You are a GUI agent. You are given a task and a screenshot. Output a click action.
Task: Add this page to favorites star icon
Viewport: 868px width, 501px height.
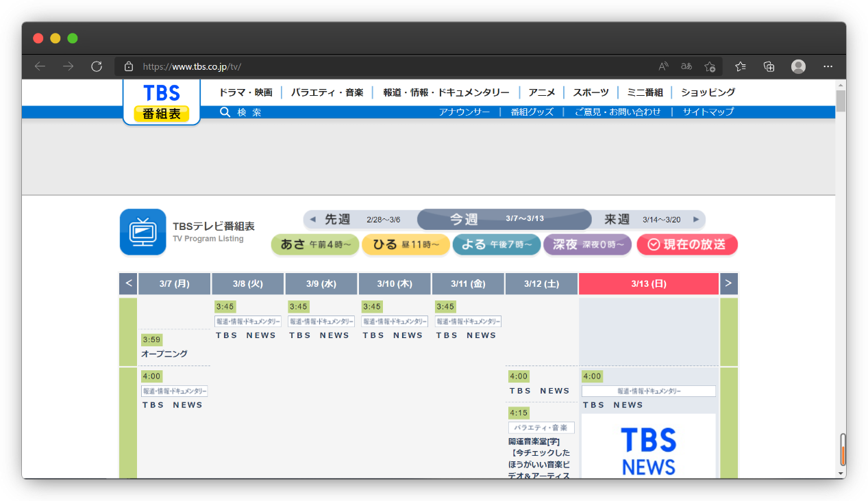[710, 66]
